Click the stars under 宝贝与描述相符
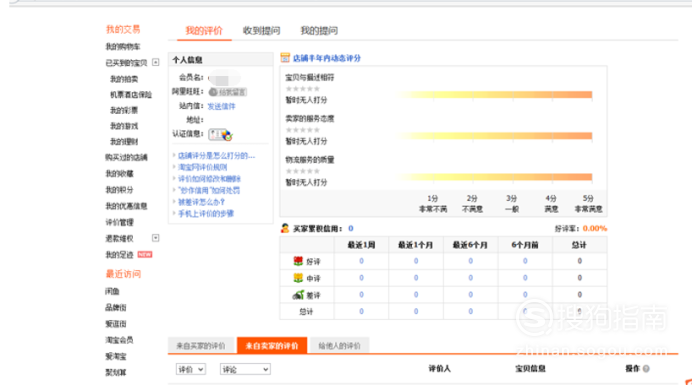Image resolution: width=692 pixels, height=385 pixels. [x=303, y=89]
